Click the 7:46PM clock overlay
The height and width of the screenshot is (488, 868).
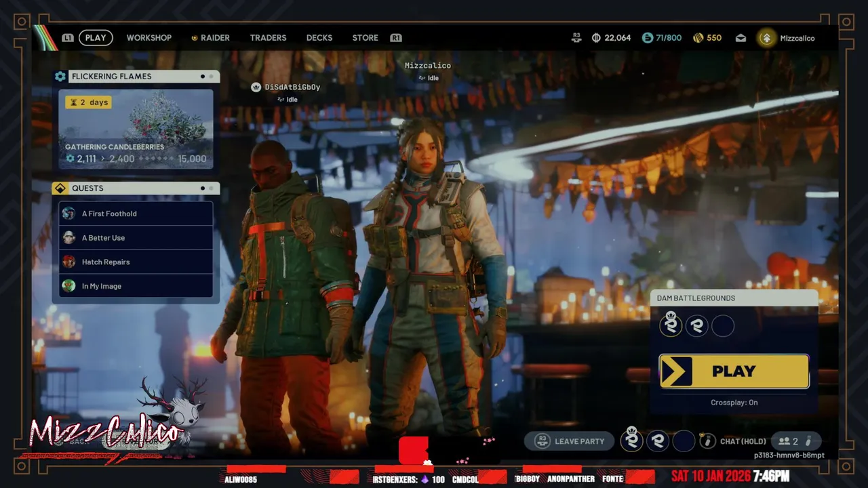tap(771, 476)
